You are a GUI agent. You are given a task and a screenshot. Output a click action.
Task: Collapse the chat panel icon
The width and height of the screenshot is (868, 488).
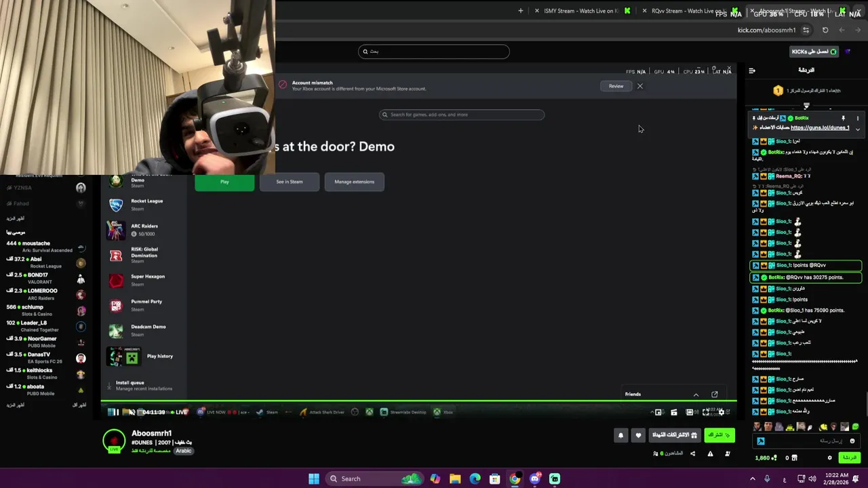(752, 70)
